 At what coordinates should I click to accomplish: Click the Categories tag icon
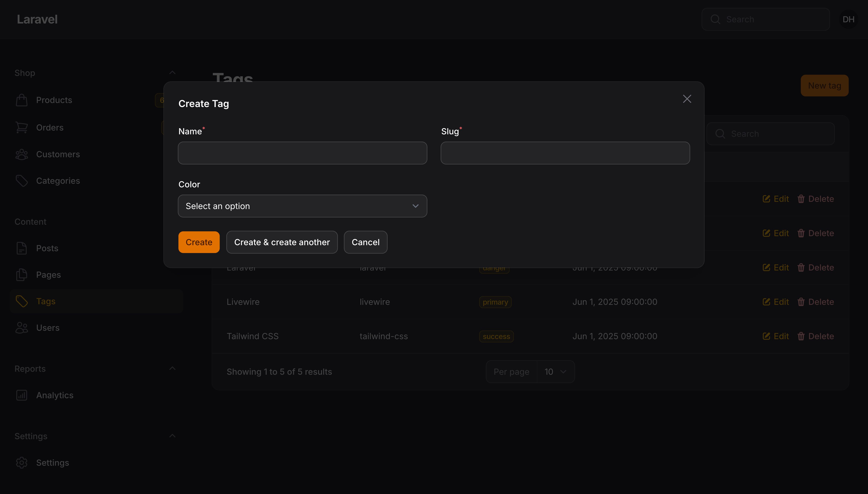pyautogui.click(x=22, y=181)
